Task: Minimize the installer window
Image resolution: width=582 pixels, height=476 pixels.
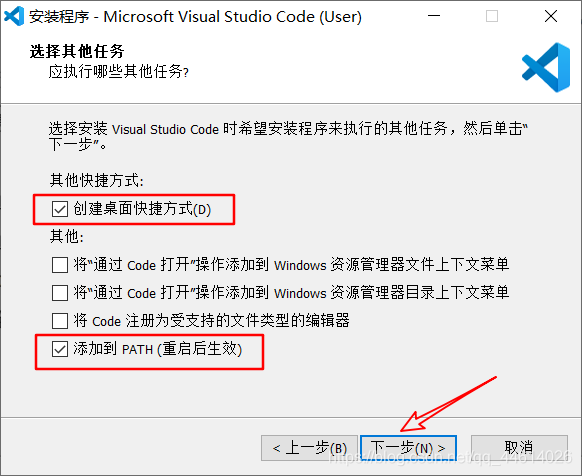Action: point(434,16)
